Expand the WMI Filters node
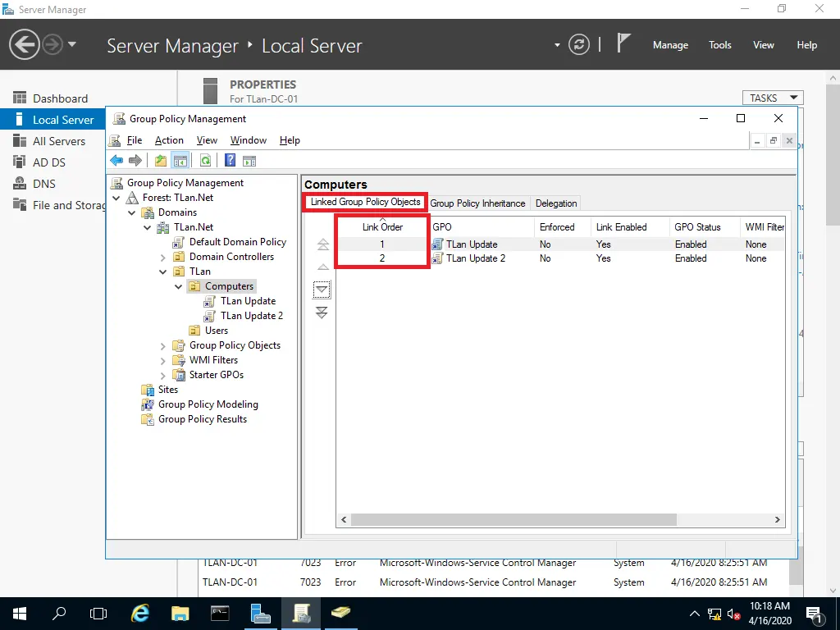This screenshot has width=840, height=630. point(163,361)
